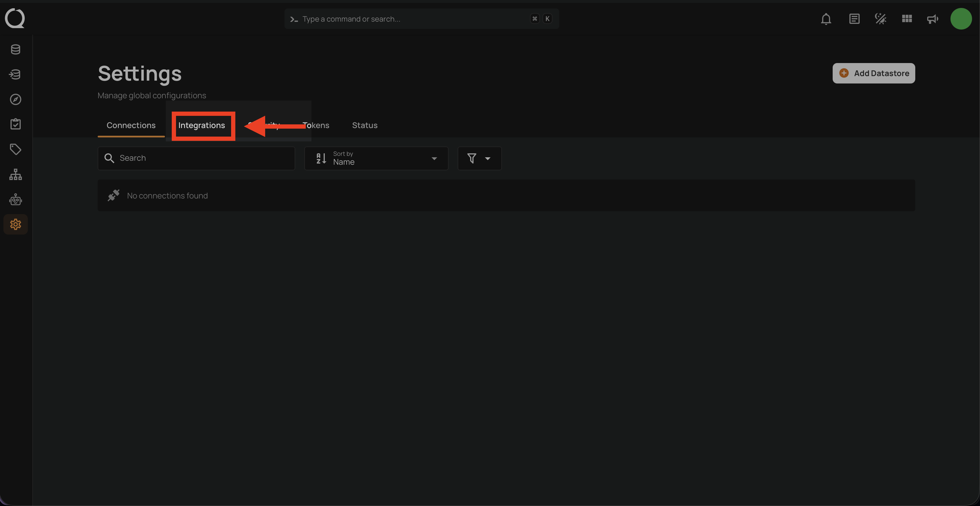This screenshot has height=506, width=980.
Task: Open the Sort by Name dropdown
Action: [x=376, y=158]
